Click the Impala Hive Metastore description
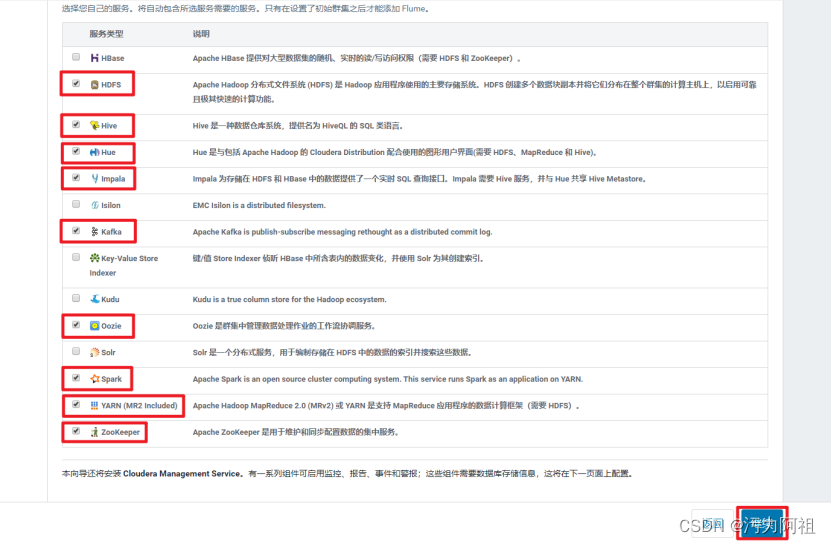 [x=420, y=179]
